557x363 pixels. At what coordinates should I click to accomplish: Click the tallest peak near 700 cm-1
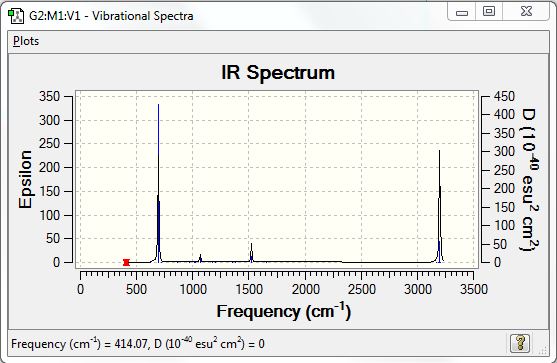(158, 183)
